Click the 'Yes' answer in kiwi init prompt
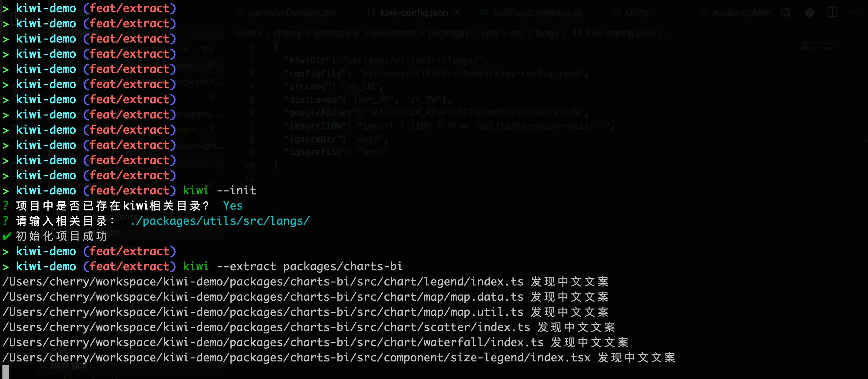 click(232, 206)
